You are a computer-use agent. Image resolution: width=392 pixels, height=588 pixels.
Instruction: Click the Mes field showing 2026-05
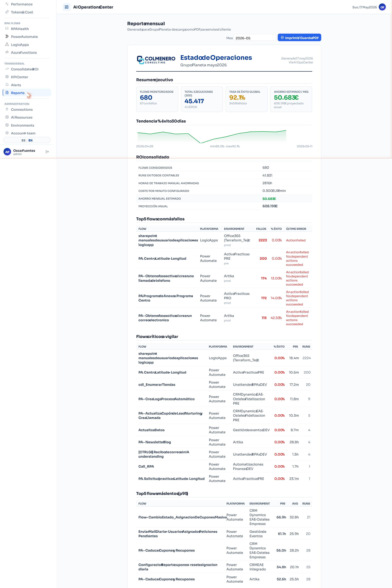coord(254,38)
